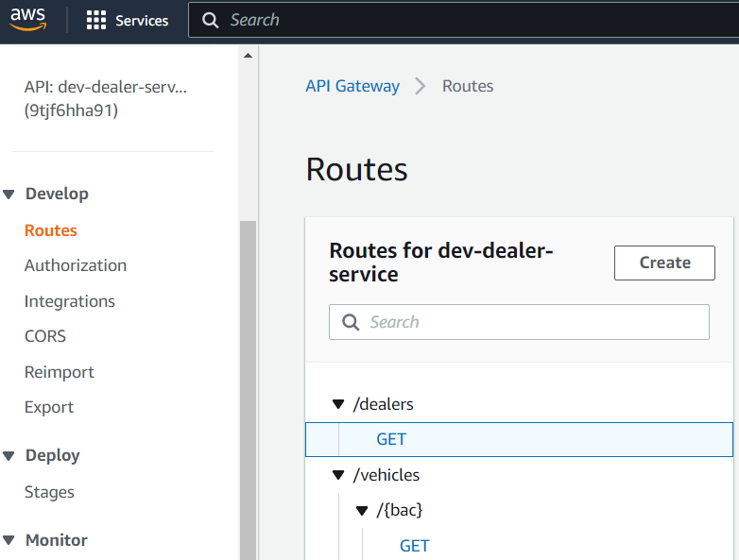Select the GET route under /dealers
The height and width of the screenshot is (560, 739).
point(391,439)
